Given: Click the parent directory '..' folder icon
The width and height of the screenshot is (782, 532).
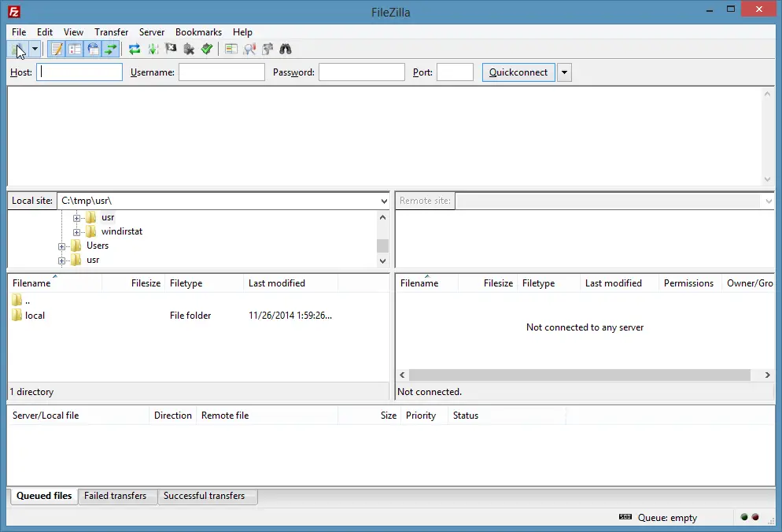Looking at the screenshot, I should [17, 300].
